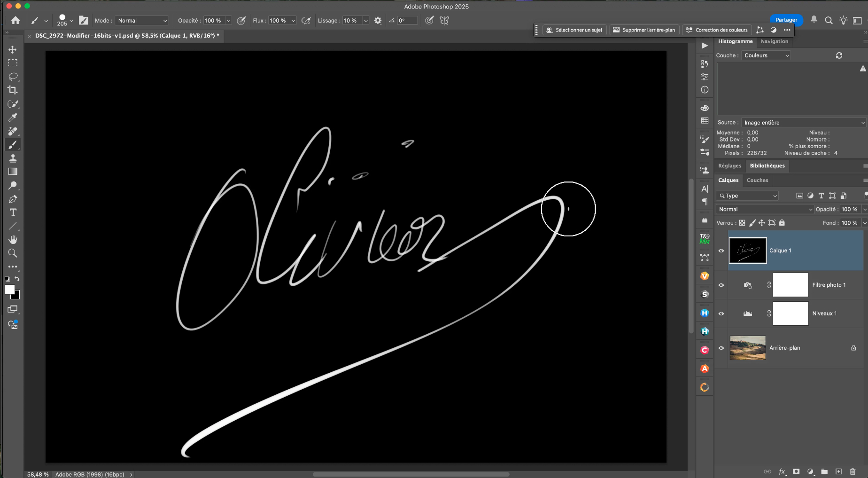The height and width of the screenshot is (478, 868).
Task: Select the Brush tool in toolbar
Action: [x=13, y=145]
